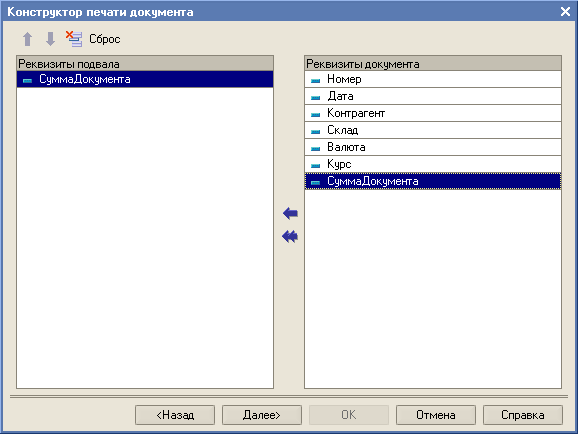Click the icon beside Валюта row
The image size is (578, 434).
(316, 148)
